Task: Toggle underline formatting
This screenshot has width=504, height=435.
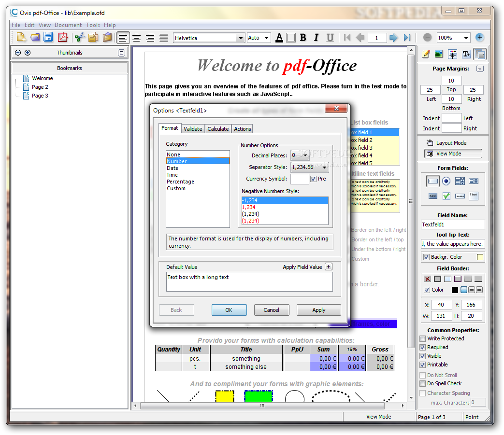Action: click(x=330, y=38)
